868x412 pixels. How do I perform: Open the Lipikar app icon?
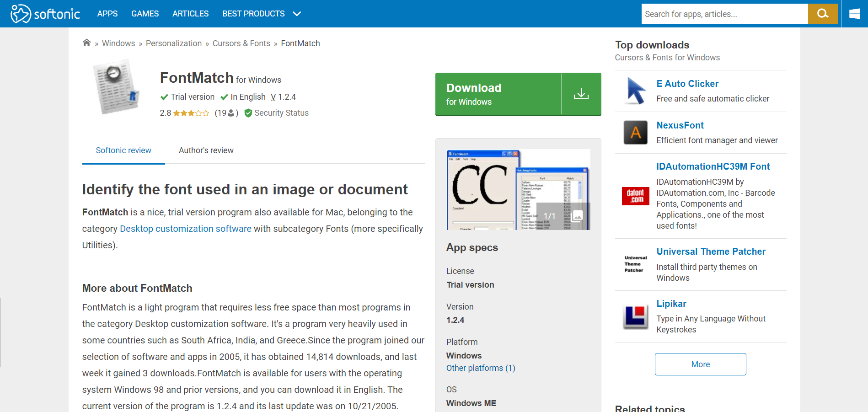(x=635, y=316)
